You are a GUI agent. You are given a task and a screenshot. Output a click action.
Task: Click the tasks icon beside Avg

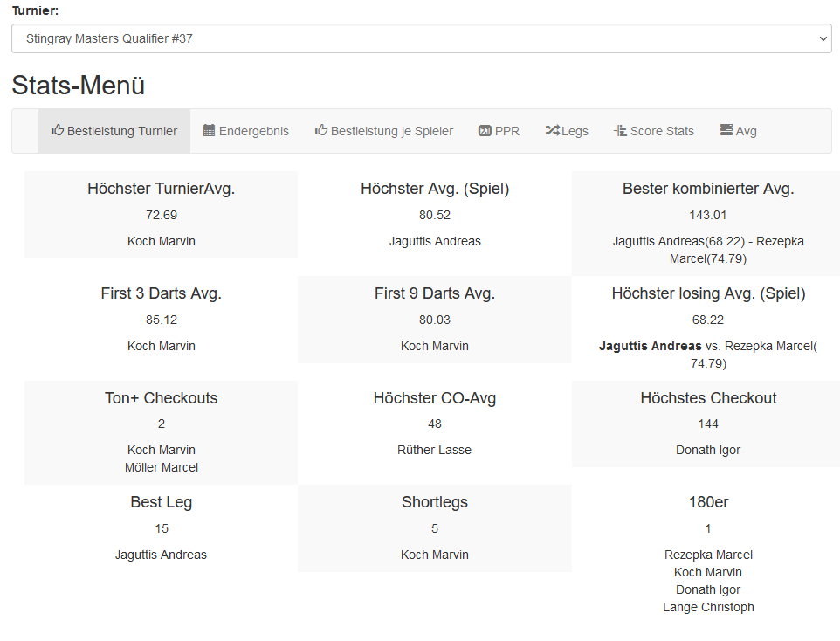pos(726,131)
